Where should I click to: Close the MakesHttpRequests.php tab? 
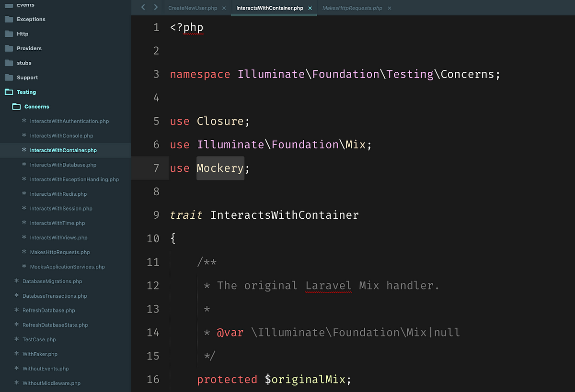tap(389, 8)
